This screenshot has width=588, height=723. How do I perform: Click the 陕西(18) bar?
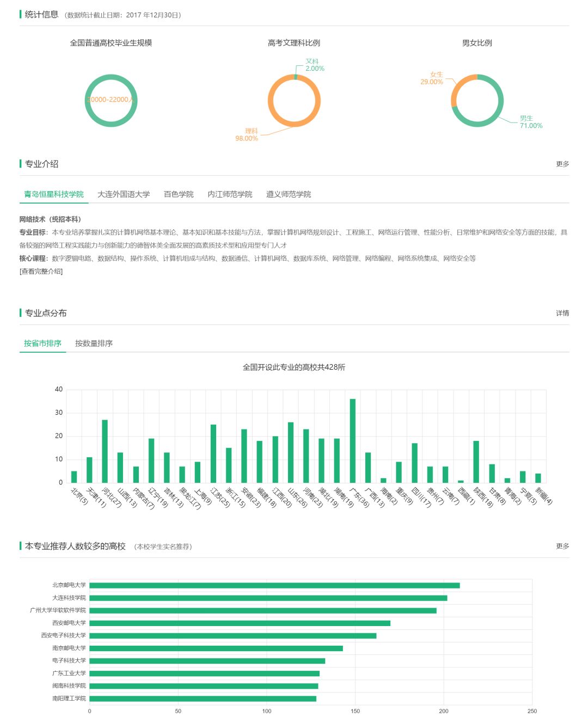[476, 462]
